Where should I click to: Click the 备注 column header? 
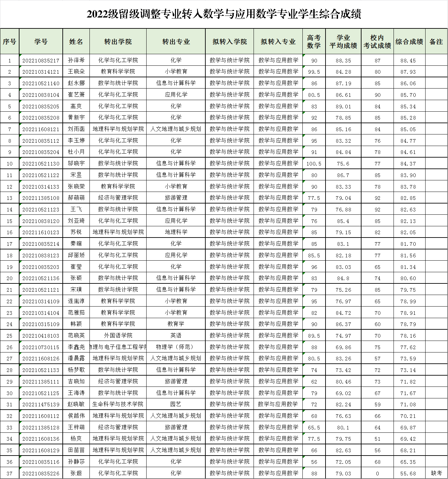pos(436,42)
